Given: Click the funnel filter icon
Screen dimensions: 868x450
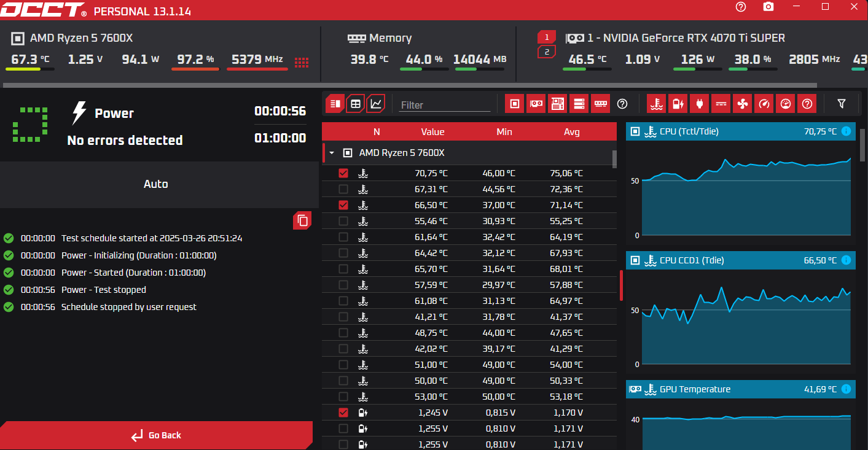Looking at the screenshot, I should [x=842, y=104].
